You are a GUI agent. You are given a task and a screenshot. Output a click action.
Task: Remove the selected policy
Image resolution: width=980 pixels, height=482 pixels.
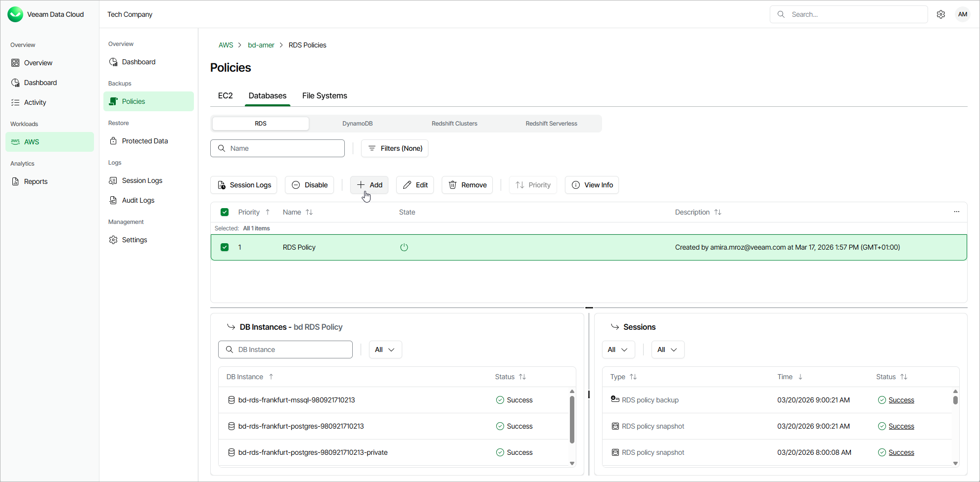(467, 185)
